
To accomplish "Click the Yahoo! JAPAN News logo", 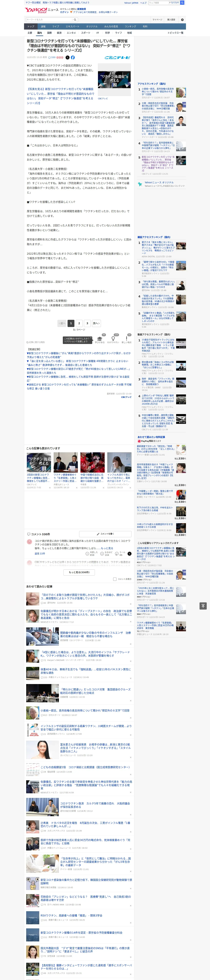I will (42, 10).
